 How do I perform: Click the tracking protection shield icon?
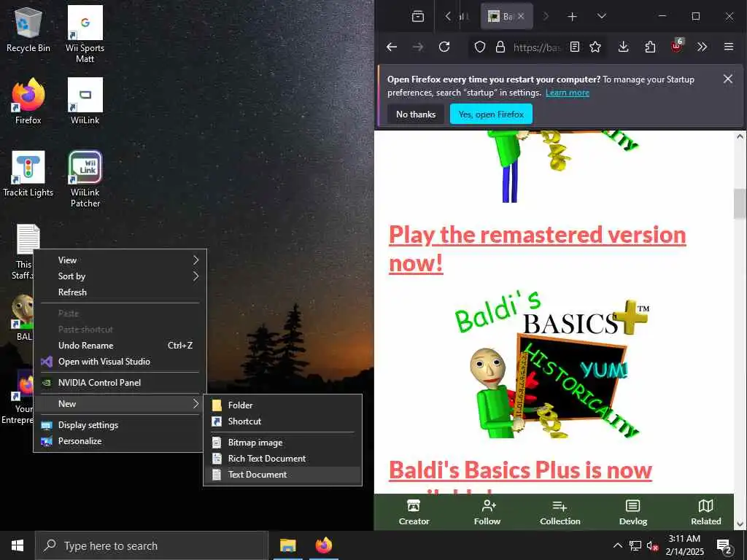(x=480, y=47)
